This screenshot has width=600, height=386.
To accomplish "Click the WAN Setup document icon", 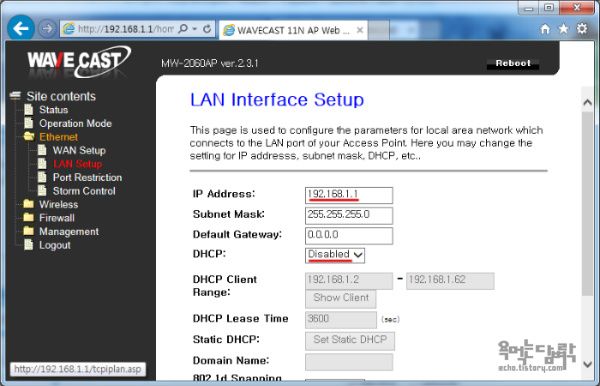I will 42,150.
